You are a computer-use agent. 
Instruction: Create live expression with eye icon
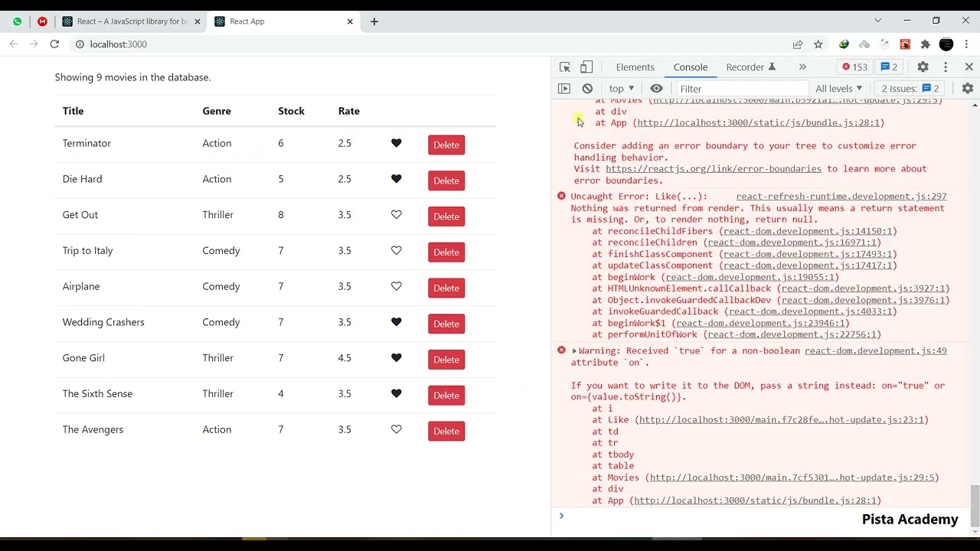[656, 89]
